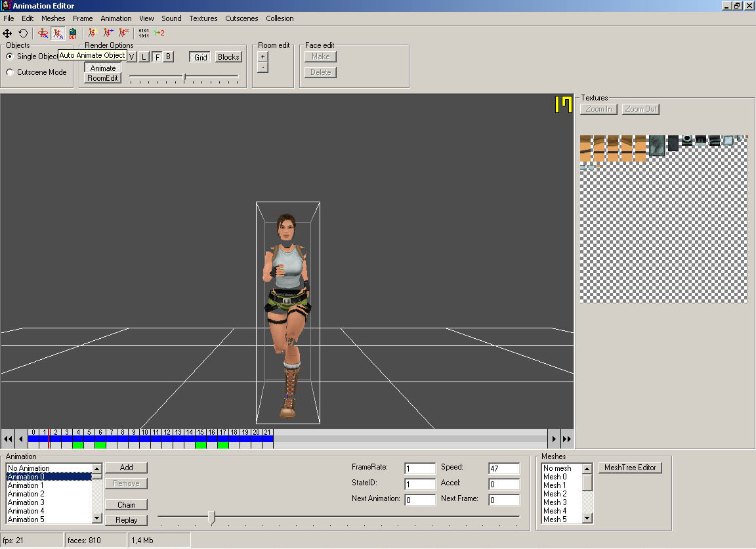Click the Textures Zoom In button

[x=598, y=109]
